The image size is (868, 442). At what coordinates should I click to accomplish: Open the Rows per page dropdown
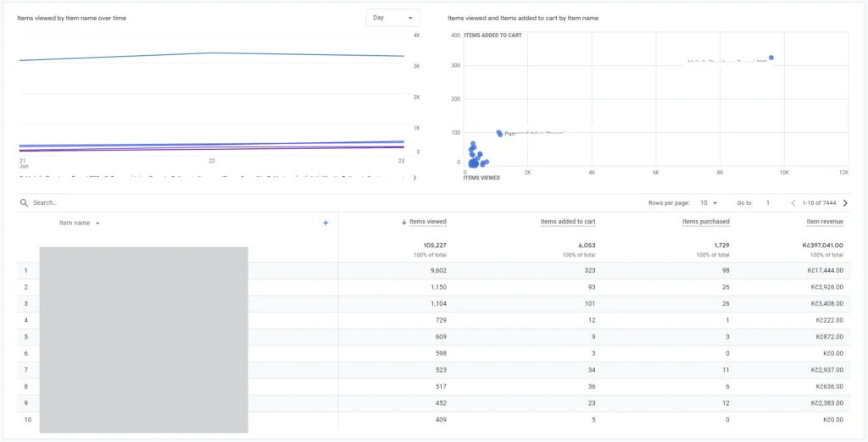point(709,203)
